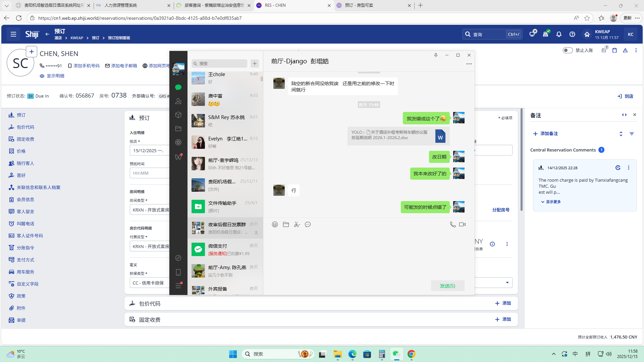Viewport: 644px width, 362px height.
Task: Open the 担保类型 dropdown arrow
Action: [x=507, y=283]
